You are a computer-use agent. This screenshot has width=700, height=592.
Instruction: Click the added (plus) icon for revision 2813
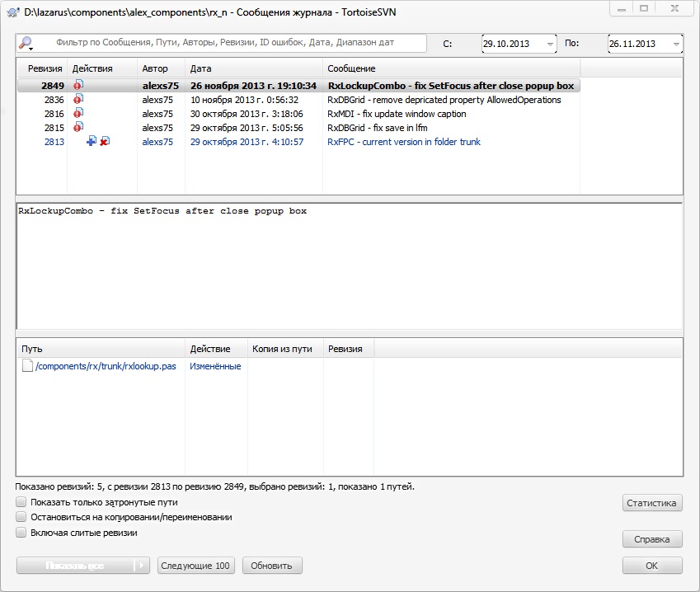click(91, 142)
